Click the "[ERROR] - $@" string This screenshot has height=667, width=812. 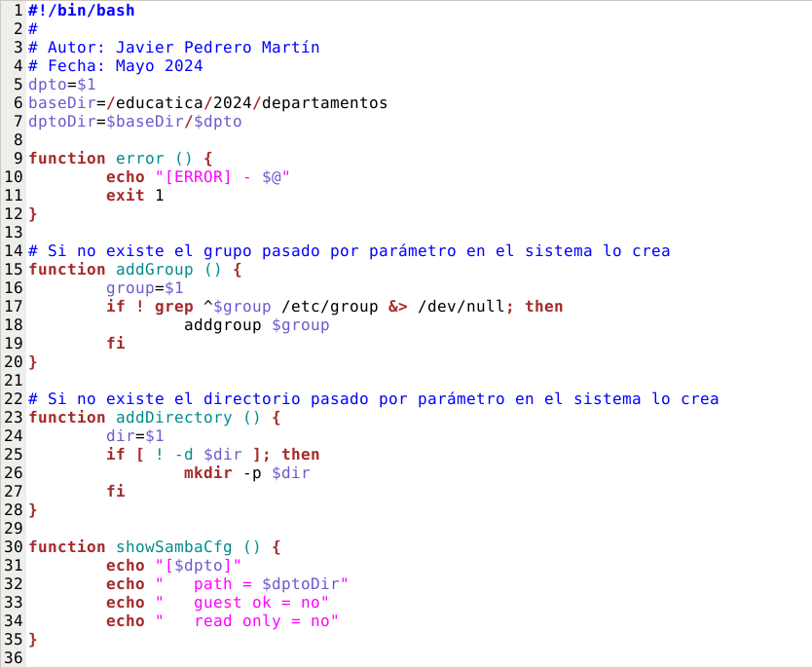click(223, 177)
